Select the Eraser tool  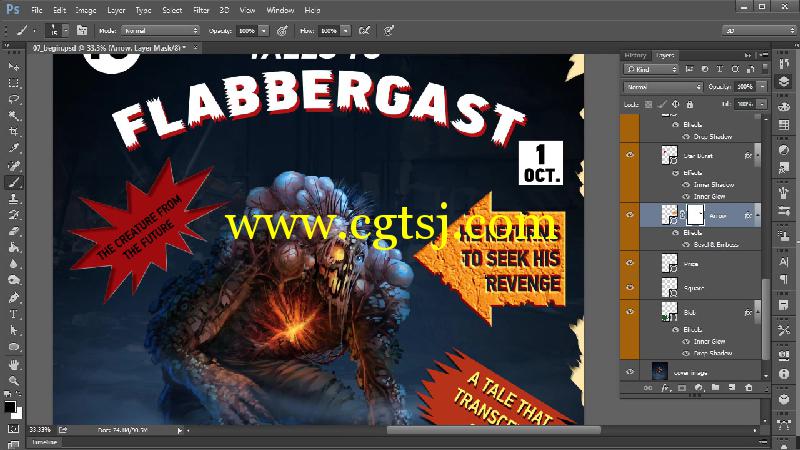coord(14,231)
